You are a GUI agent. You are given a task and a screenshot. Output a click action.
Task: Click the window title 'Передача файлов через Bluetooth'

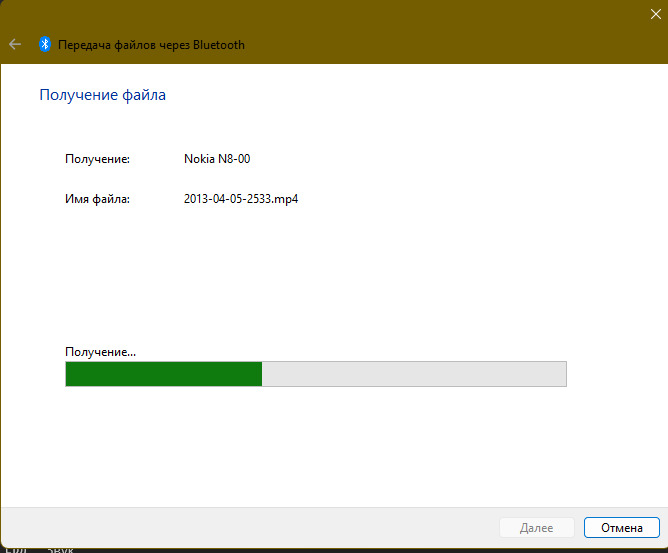coord(151,45)
